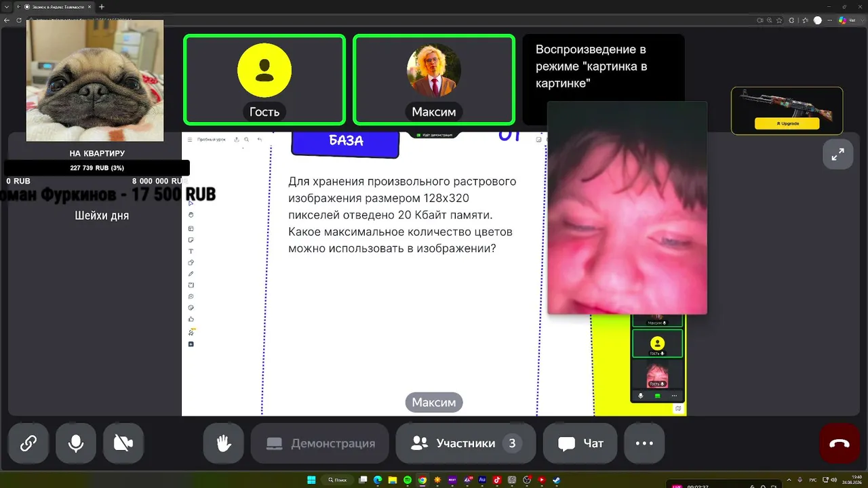The width and height of the screenshot is (868, 488).
Task: Export the whiteboard via share icon
Action: pos(237,140)
